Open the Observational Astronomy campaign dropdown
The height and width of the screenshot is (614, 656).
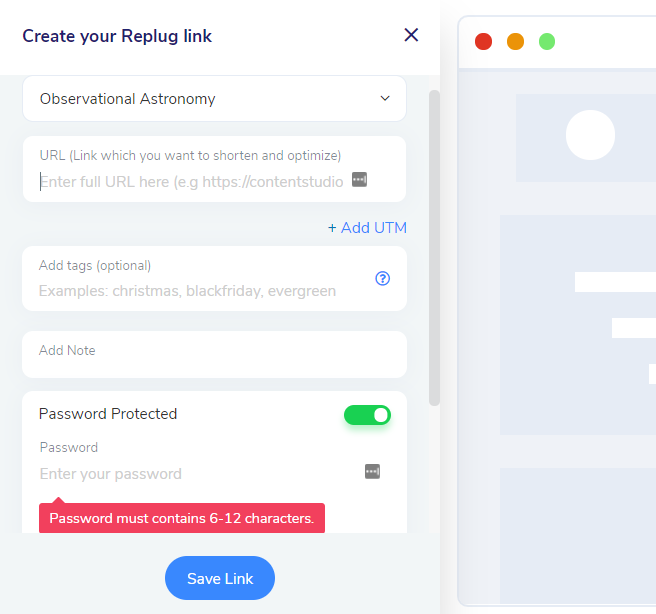click(214, 99)
